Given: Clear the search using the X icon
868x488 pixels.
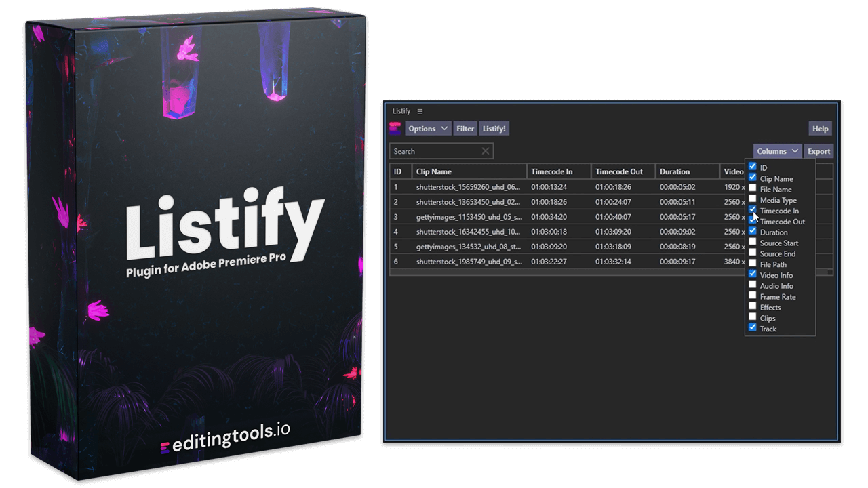Looking at the screenshot, I should point(485,150).
